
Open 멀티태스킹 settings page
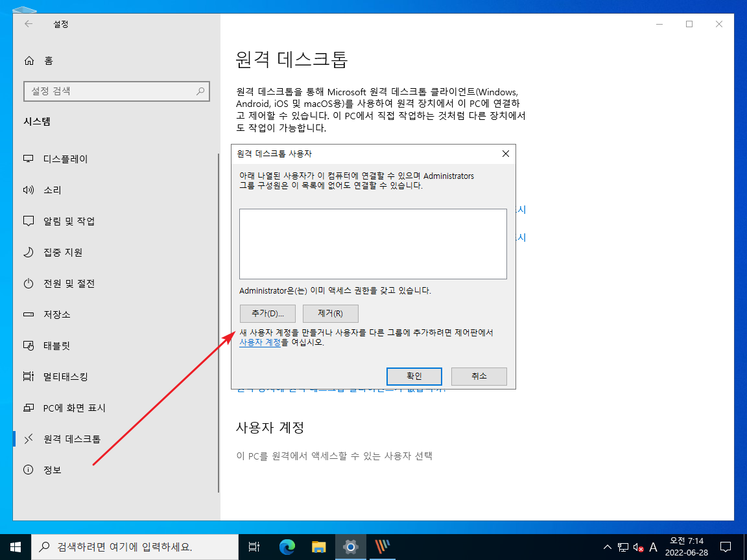65,377
